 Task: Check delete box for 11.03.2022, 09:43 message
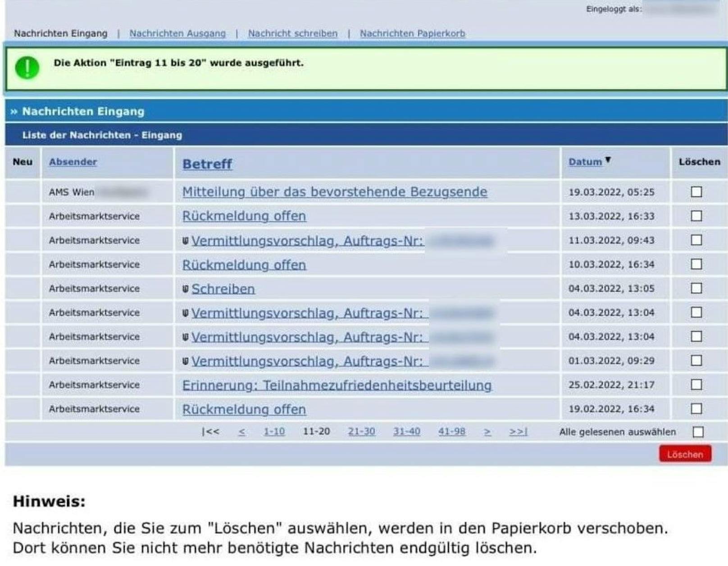pos(696,240)
